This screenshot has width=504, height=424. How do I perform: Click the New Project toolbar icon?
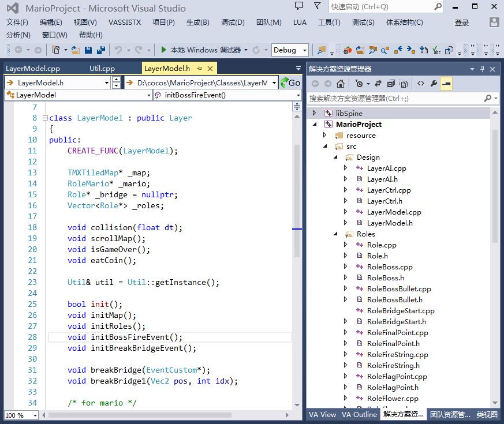coord(55,50)
